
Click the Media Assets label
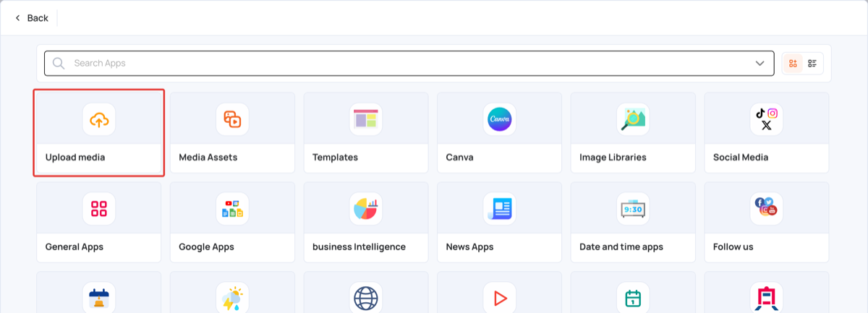208,157
